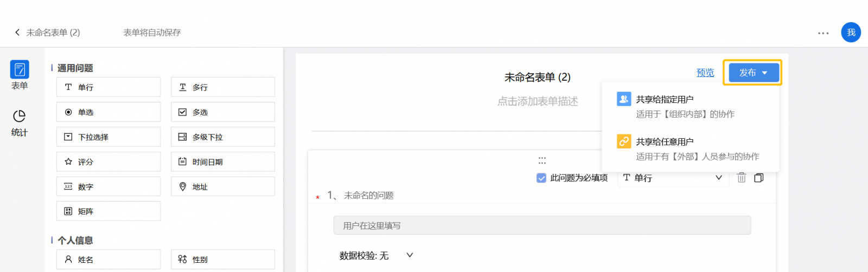Viewport: 868px width, 272px height.
Task: Add a 多选 checkbox question type
Action: click(x=222, y=112)
